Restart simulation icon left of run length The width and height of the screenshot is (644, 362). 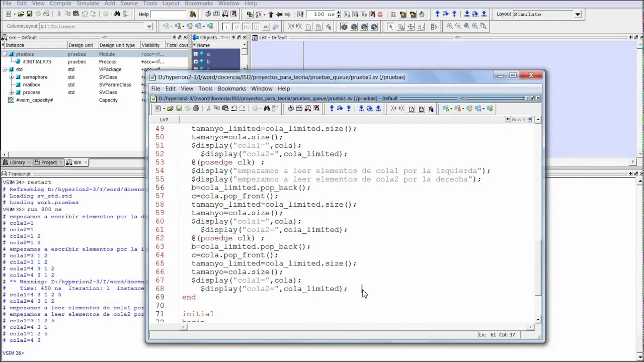coord(300,14)
